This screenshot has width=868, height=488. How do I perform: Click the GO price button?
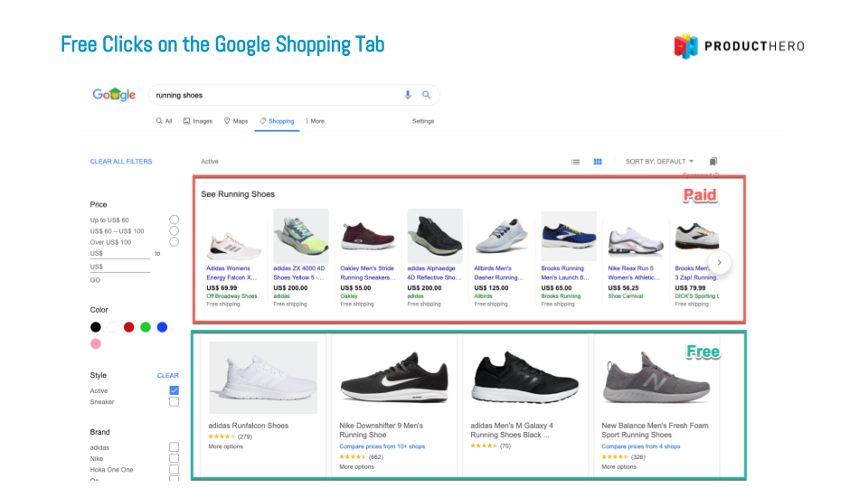(95, 280)
